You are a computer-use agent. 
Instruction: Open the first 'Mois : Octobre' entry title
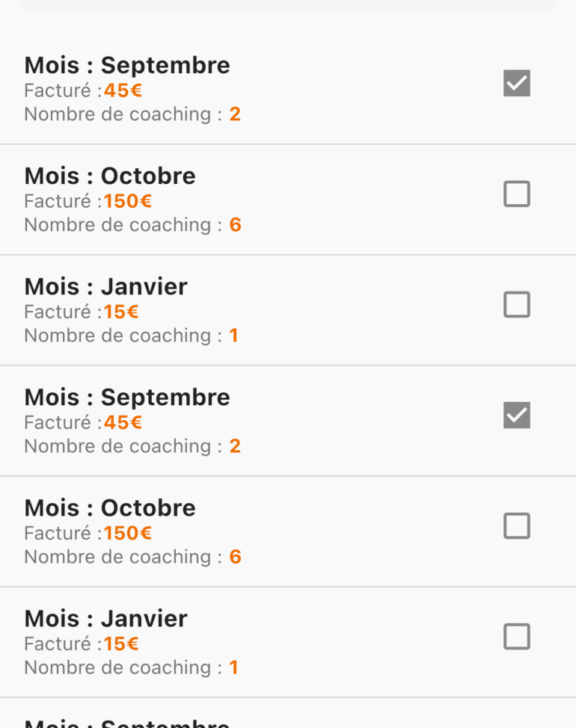coord(110,176)
